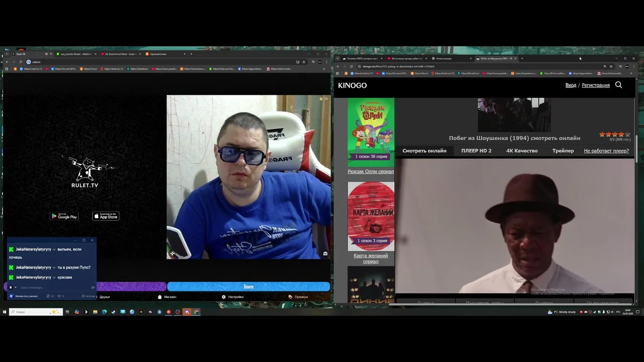Switch to the Одноклассники tab in left browser
Viewport: 644px width, 362px height.
tap(165, 54)
